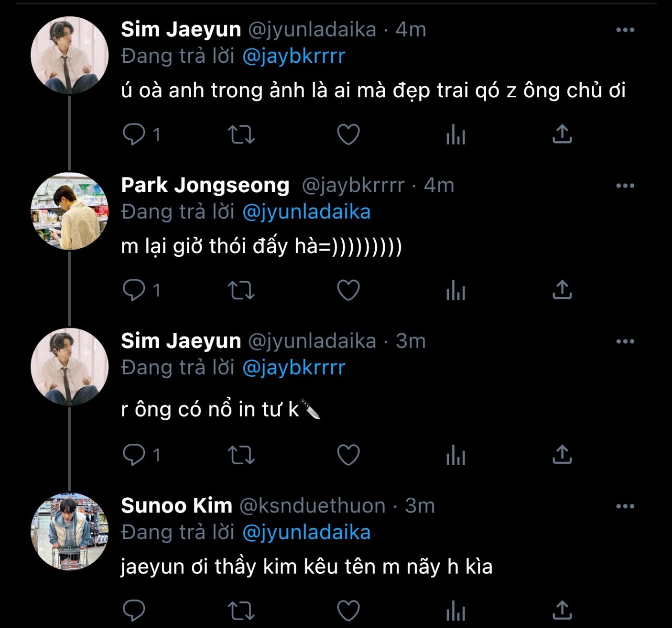View analytics on Sunoo Kim's tweet

coord(455,611)
